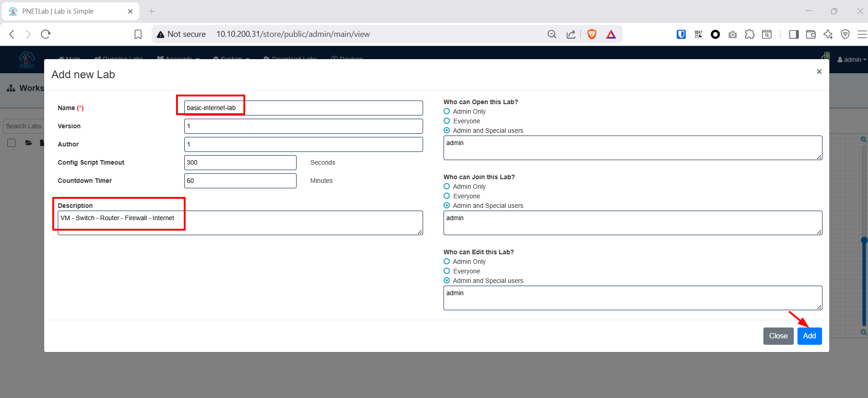Click the open folder icon in lab toolbar
The width and height of the screenshot is (868, 398).
[29, 143]
